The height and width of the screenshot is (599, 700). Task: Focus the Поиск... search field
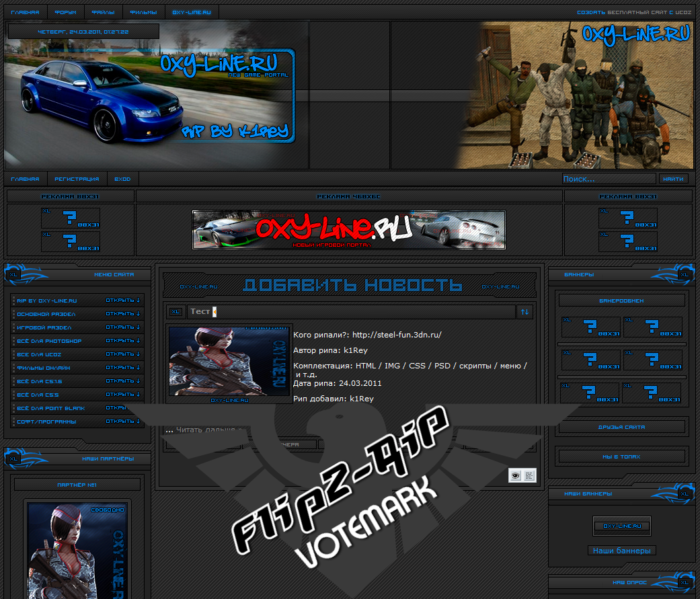pyautogui.click(x=609, y=179)
